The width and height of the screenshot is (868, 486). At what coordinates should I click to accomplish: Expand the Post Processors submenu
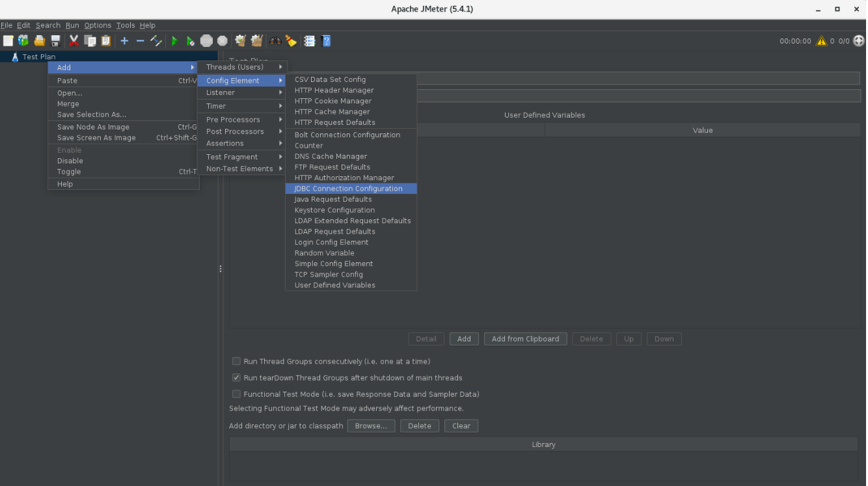243,131
